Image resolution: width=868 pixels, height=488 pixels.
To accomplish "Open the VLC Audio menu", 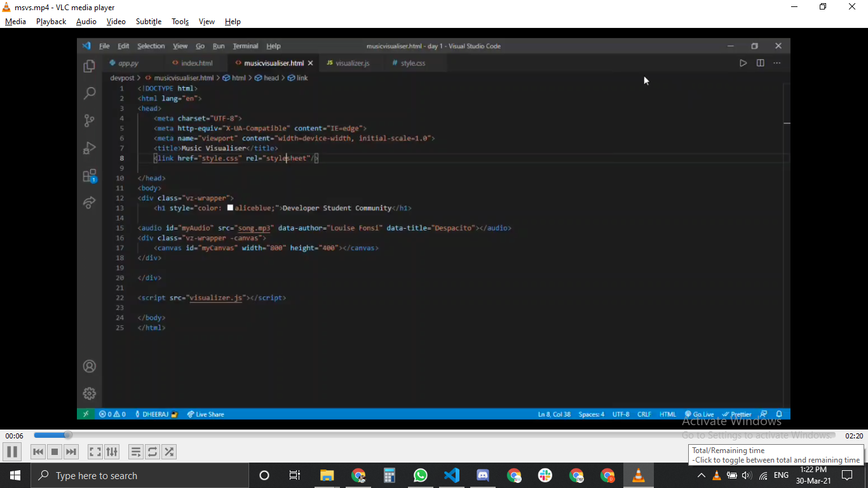I will (86, 22).
